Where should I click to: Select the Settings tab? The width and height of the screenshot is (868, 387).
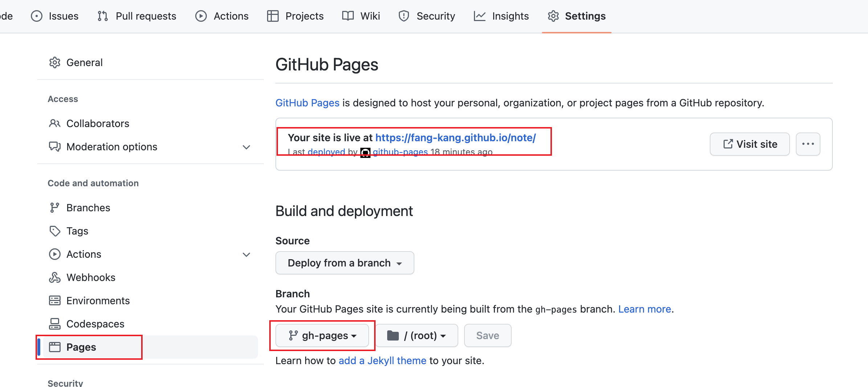tap(577, 16)
